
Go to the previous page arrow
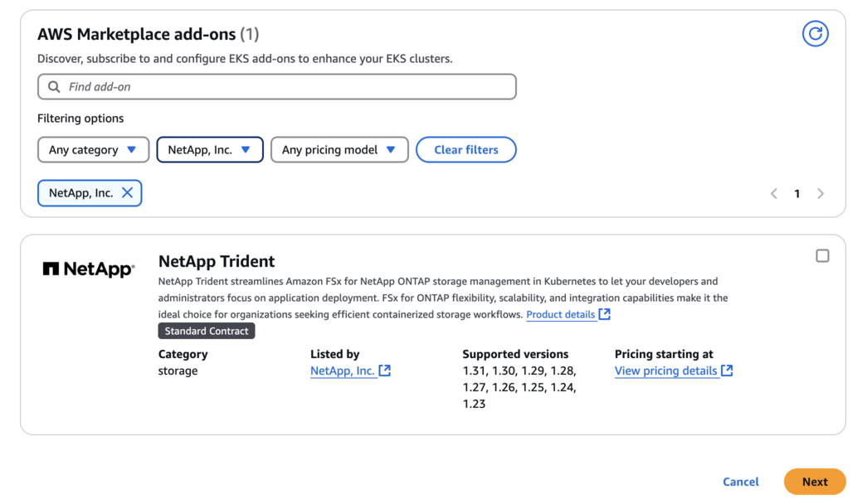[x=773, y=194]
